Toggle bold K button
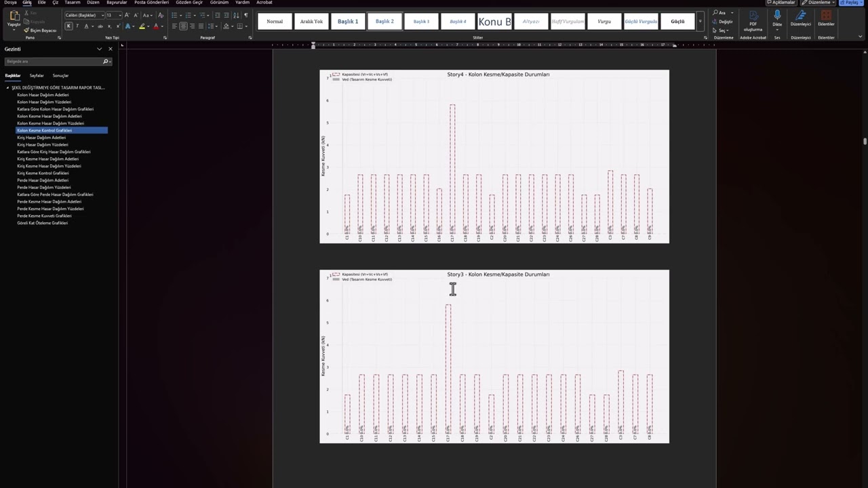Image resolution: width=868 pixels, height=488 pixels. [68, 26]
